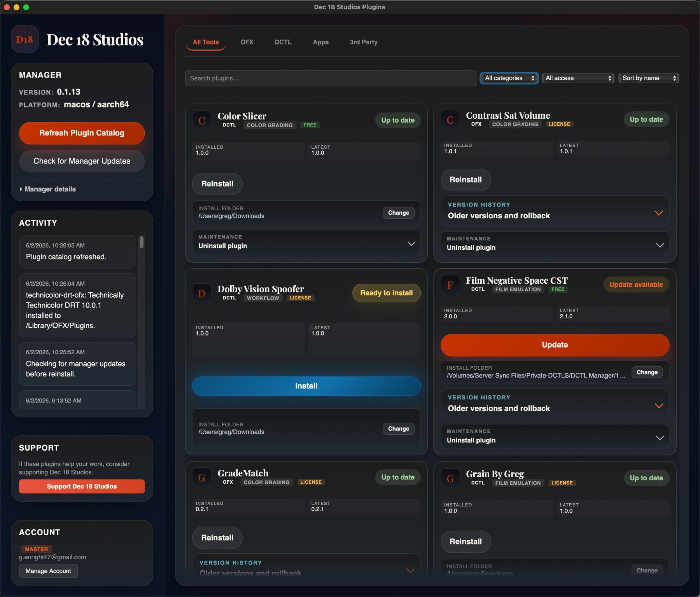Click Contrast Sat Volume LICENSE tag
Image resolution: width=700 pixels, height=597 pixels.
pos(559,124)
